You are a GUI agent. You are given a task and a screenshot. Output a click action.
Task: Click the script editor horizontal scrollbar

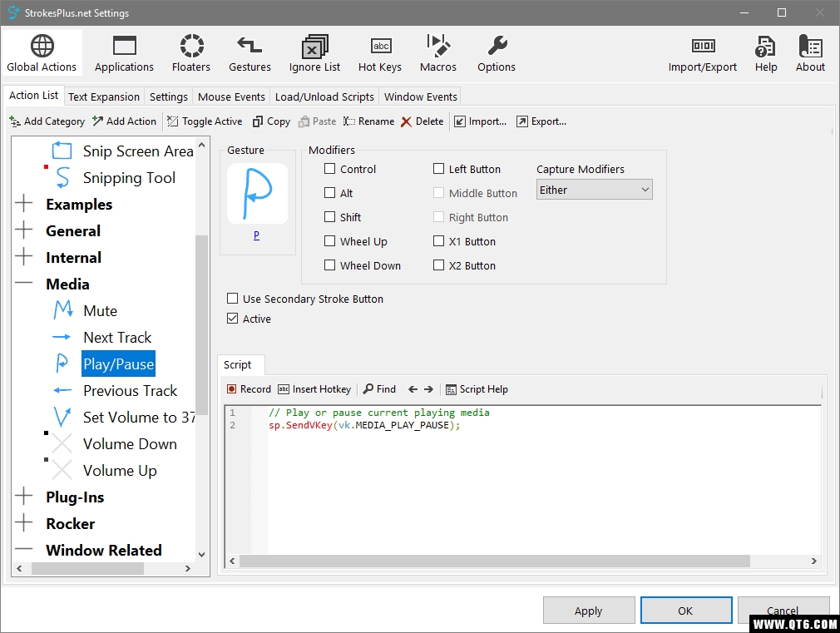point(495,561)
